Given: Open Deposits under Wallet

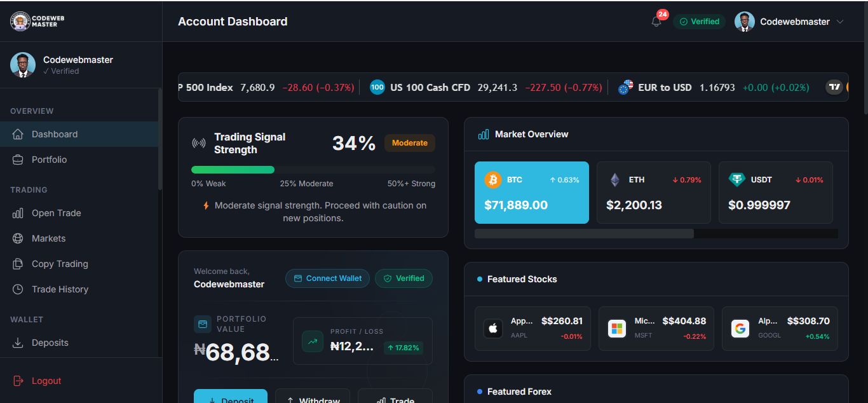Looking at the screenshot, I should 79,343.
